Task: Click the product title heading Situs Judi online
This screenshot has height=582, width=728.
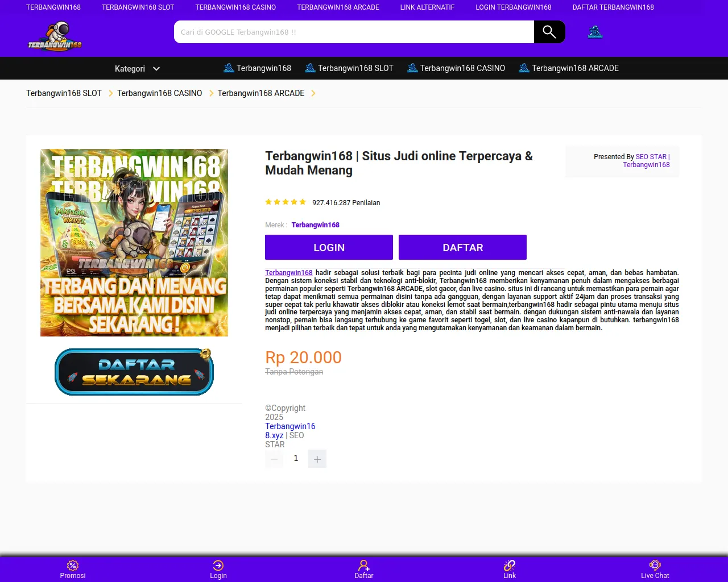Action: coord(399,163)
